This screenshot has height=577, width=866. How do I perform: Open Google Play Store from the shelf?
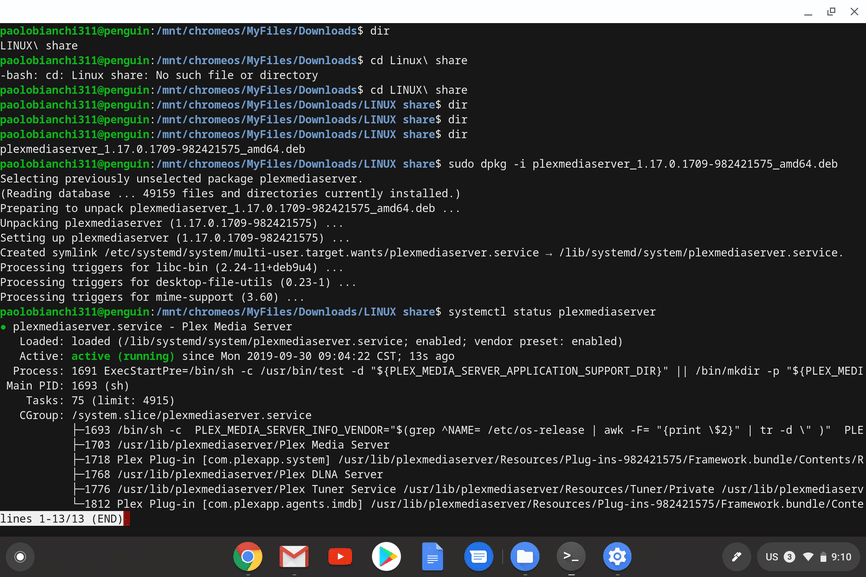coord(387,557)
